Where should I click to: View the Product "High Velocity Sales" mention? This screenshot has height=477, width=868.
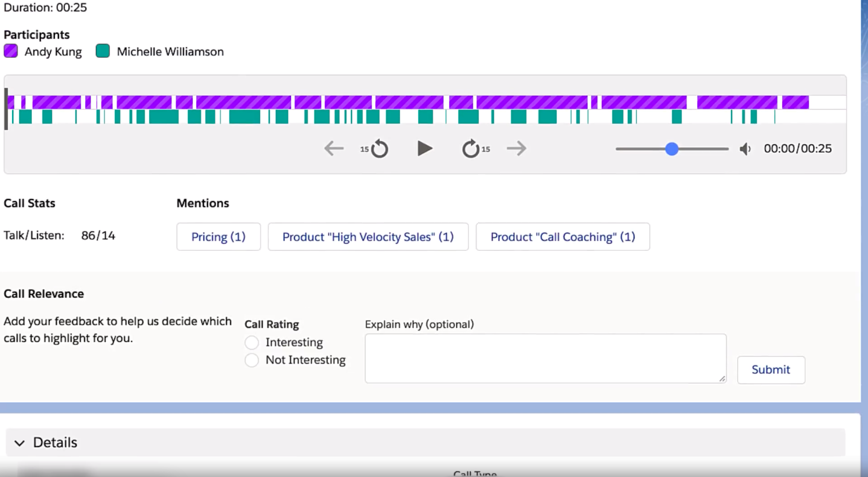click(368, 236)
